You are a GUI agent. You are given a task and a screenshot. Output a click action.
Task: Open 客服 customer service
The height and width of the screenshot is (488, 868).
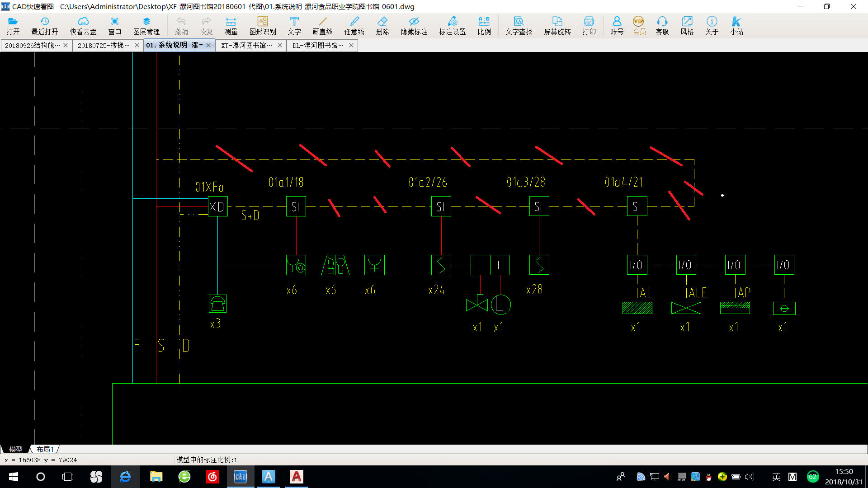tap(662, 26)
